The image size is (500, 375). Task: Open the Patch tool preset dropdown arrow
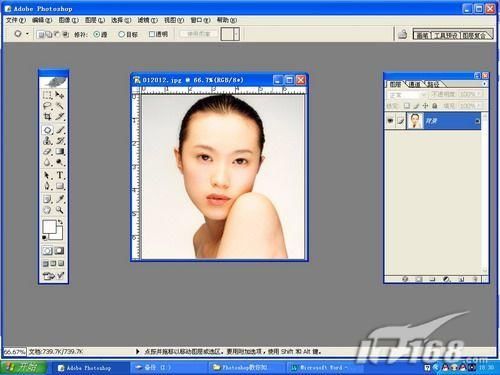click(x=27, y=34)
